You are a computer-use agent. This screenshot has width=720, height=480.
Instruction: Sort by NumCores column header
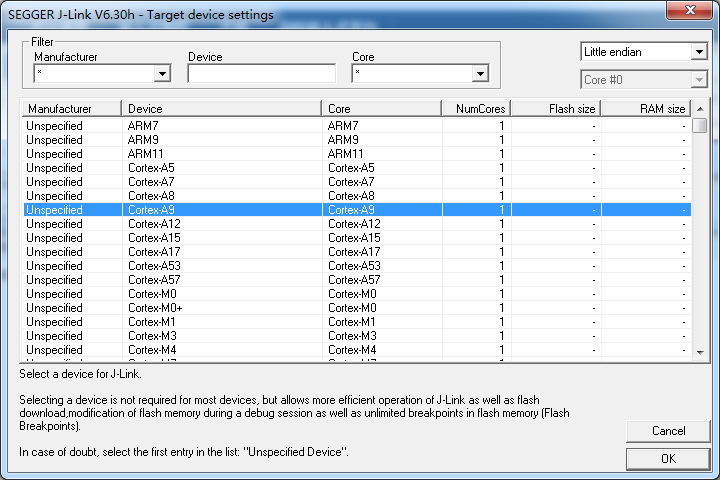point(477,109)
